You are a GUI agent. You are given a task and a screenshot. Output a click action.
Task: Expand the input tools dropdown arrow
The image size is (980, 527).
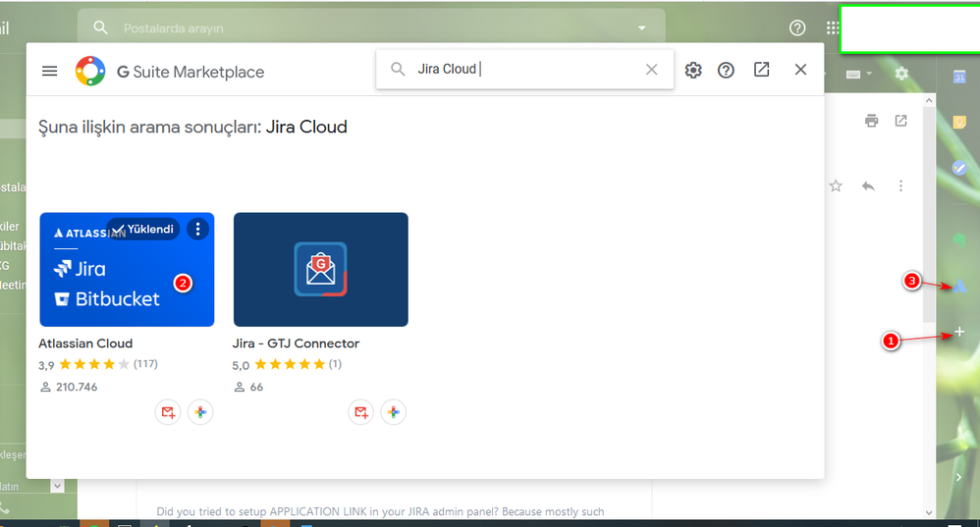(869, 74)
